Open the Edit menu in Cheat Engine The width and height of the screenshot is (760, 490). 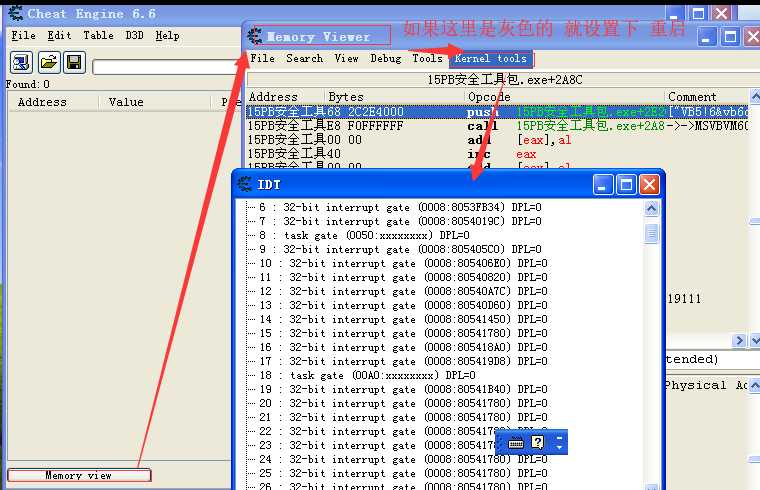pos(59,35)
